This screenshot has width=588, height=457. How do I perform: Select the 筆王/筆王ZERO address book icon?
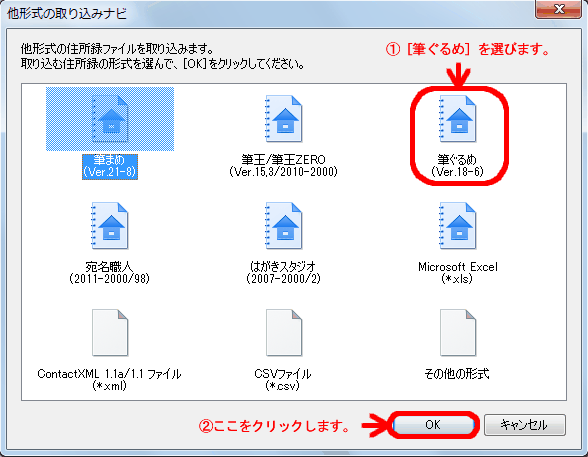(284, 119)
